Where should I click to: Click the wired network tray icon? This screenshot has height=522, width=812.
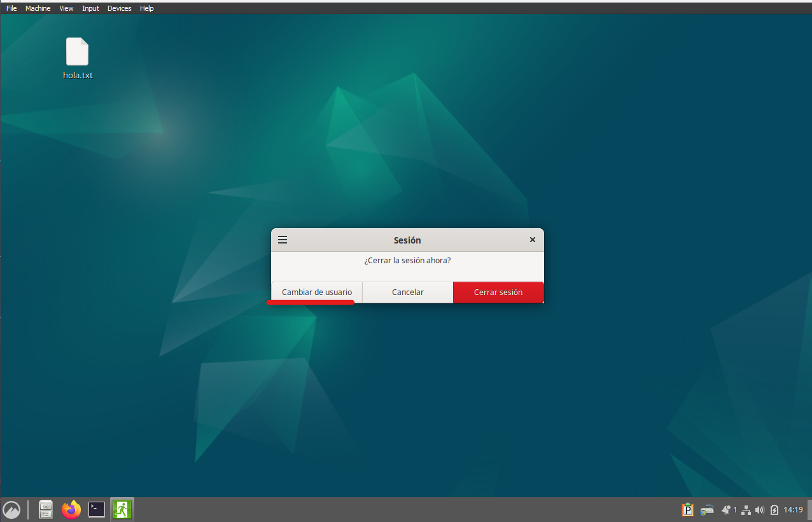click(x=746, y=510)
